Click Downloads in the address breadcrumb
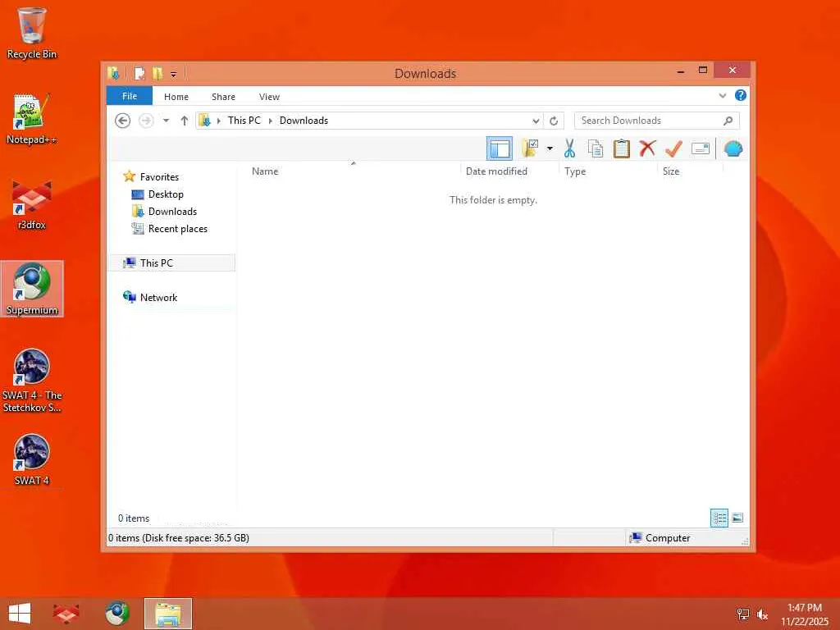The width and height of the screenshot is (840, 630). coord(304,121)
